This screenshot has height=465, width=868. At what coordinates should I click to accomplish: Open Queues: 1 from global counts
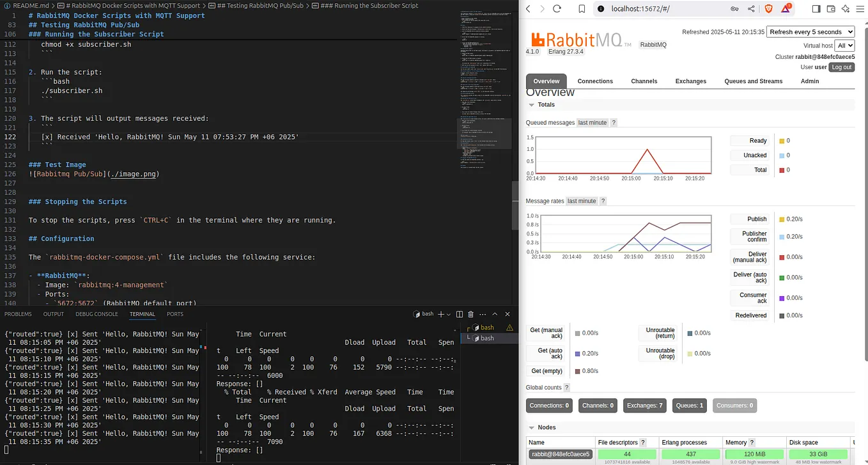click(x=689, y=405)
